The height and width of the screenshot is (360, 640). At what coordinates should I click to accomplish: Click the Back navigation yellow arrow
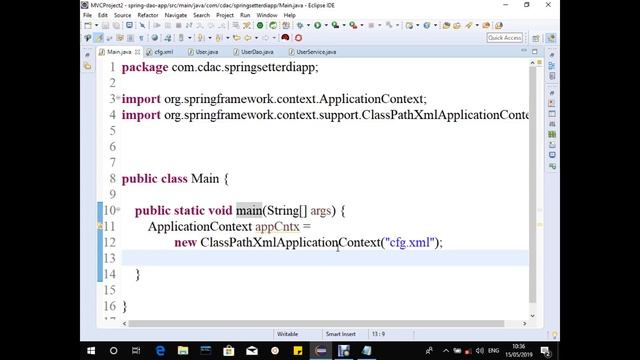[x=248, y=38]
